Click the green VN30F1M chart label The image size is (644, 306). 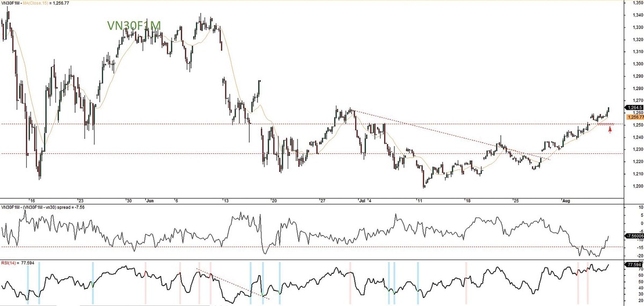133,26
